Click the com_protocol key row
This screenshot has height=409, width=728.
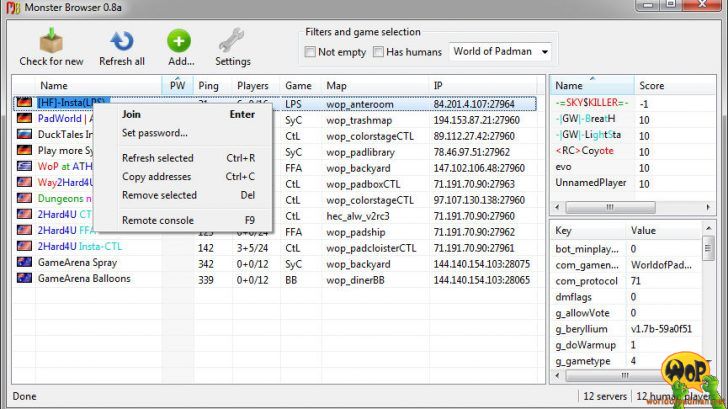tap(626, 281)
